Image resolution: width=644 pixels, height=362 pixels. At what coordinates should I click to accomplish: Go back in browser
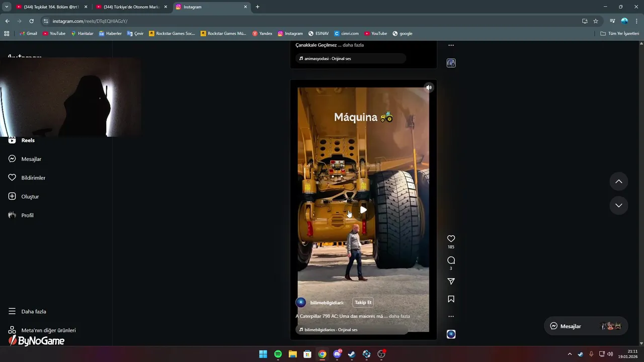coord(7,21)
